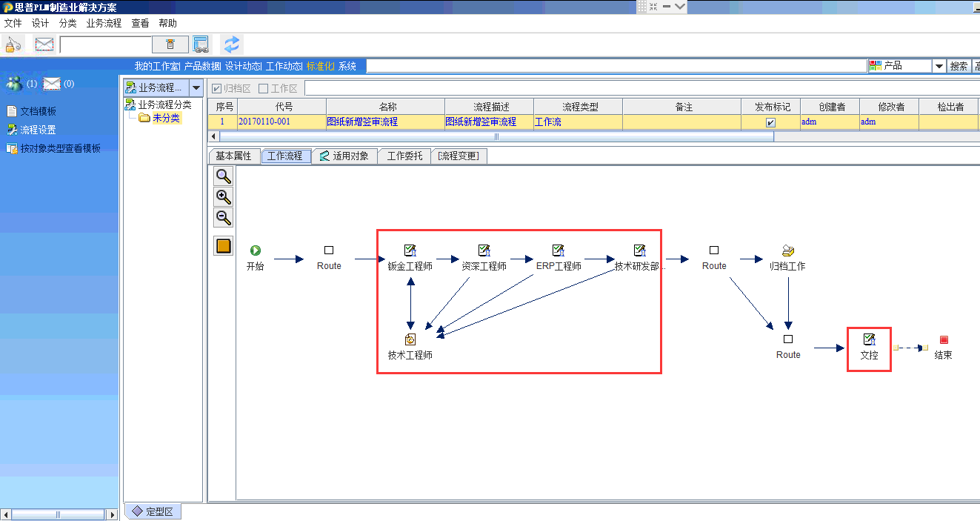Click the sidebar horizontal scrollbar
The height and width of the screenshot is (521, 980).
(59, 514)
